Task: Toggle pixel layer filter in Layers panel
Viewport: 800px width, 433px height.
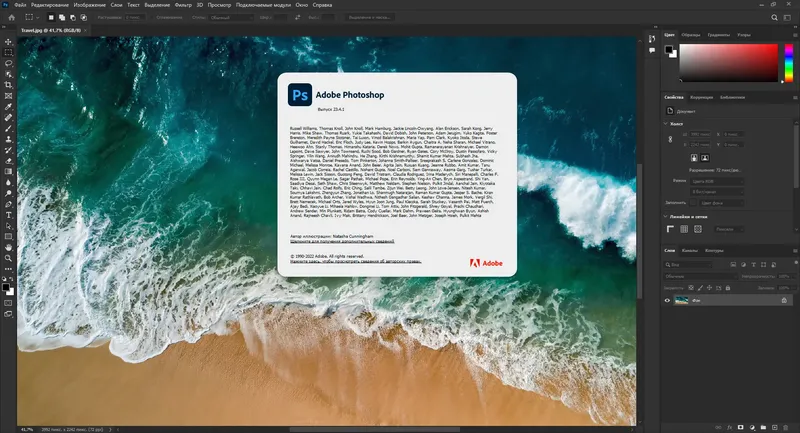Action: coord(733,265)
